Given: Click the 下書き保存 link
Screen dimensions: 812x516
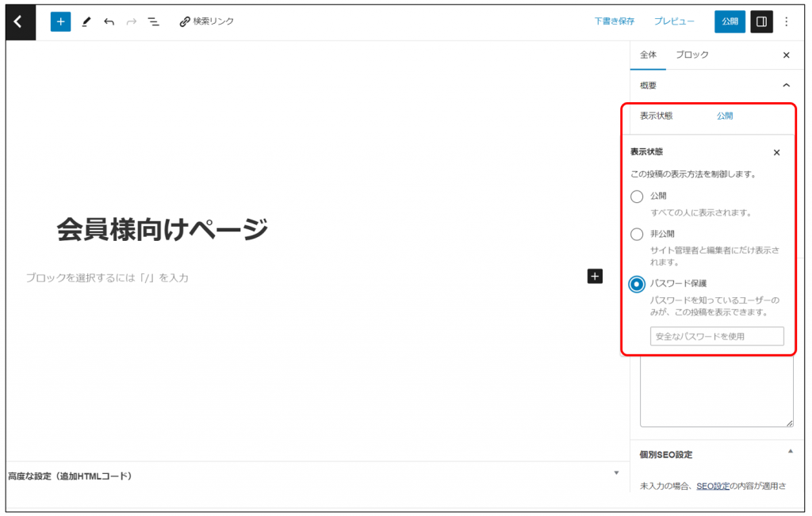Looking at the screenshot, I should [614, 22].
